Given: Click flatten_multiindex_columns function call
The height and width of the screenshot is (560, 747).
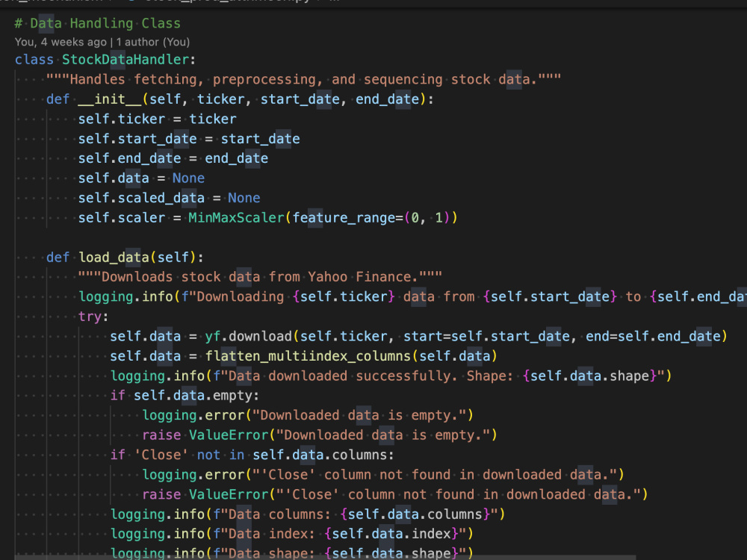Looking at the screenshot, I should 308,356.
